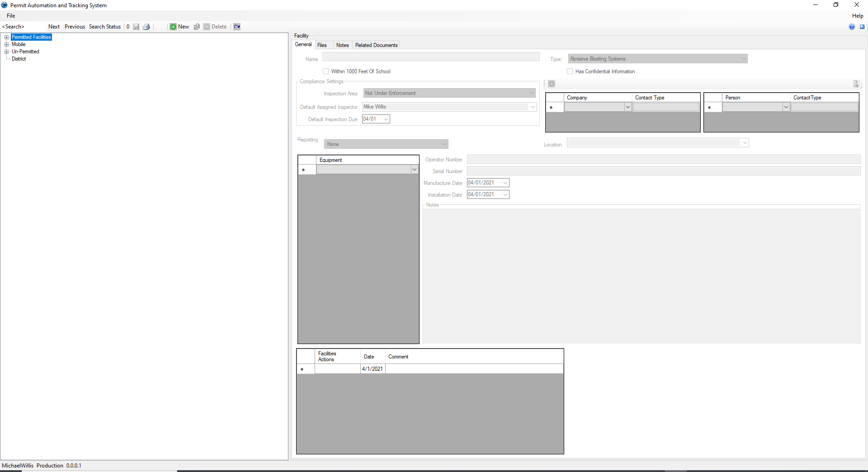Open the File menu
Viewport: 868px width, 472px height.
coord(10,15)
